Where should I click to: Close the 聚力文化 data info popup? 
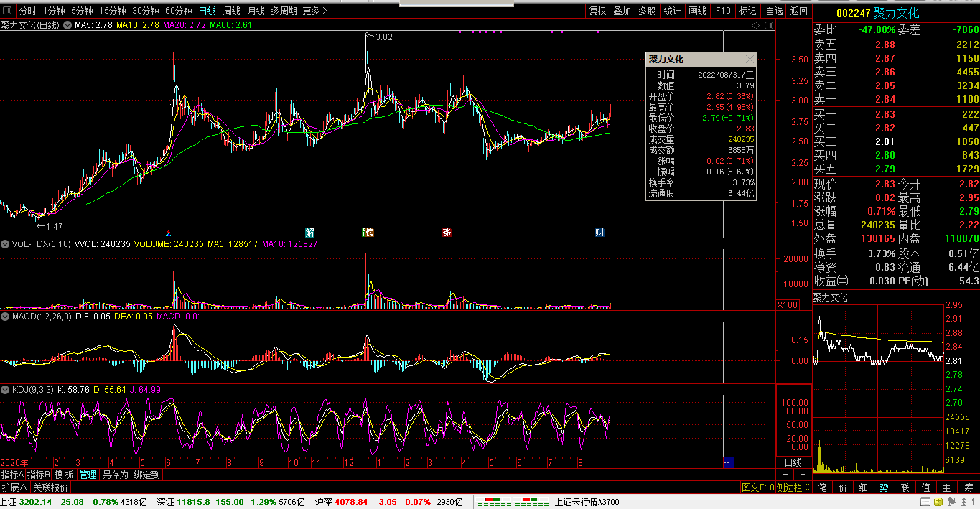point(750,60)
